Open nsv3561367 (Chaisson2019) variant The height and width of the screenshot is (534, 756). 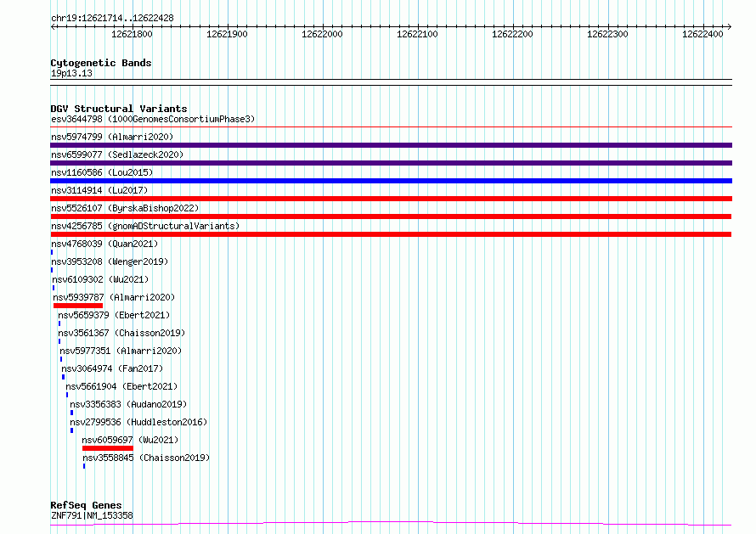coord(121,333)
